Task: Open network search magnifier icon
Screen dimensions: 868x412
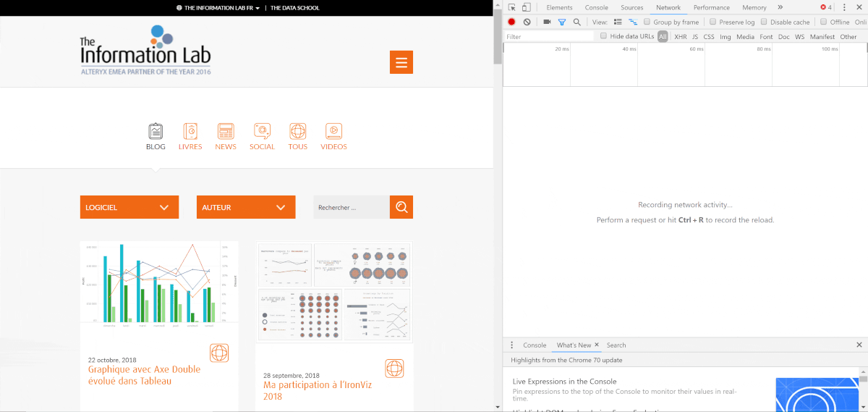Action: (576, 22)
